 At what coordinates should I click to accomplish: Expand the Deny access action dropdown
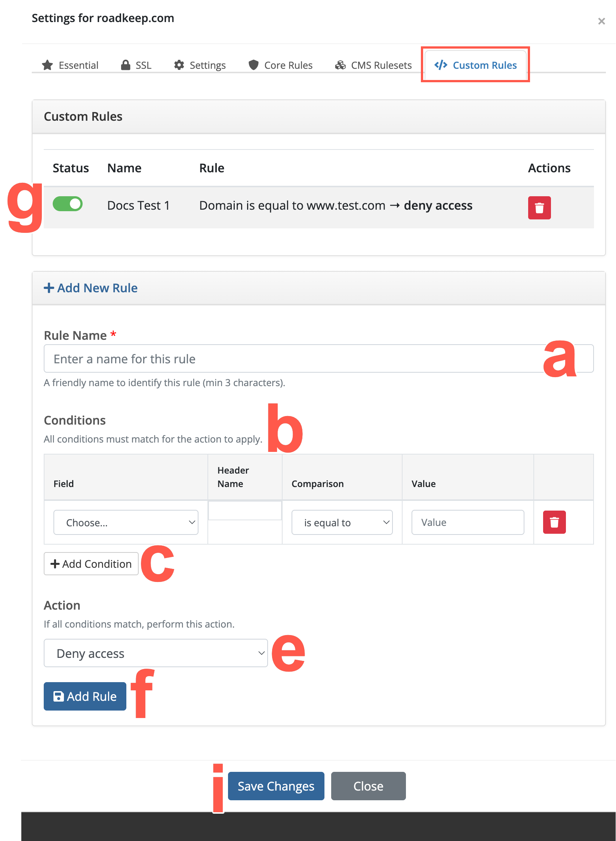coord(156,653)
